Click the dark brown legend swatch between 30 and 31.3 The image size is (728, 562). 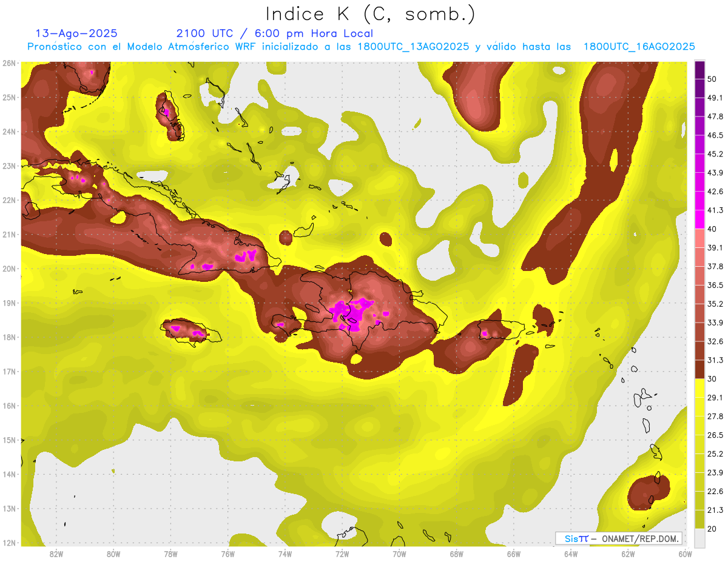click(x=700, y=370)
